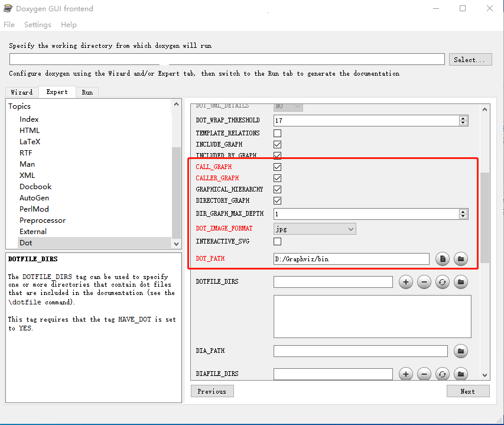This screenshot has width=504, height=425.
Task: Toggle the TEMPLATE_RELATIONS checkbox
Action: click(x=277, y=133)
